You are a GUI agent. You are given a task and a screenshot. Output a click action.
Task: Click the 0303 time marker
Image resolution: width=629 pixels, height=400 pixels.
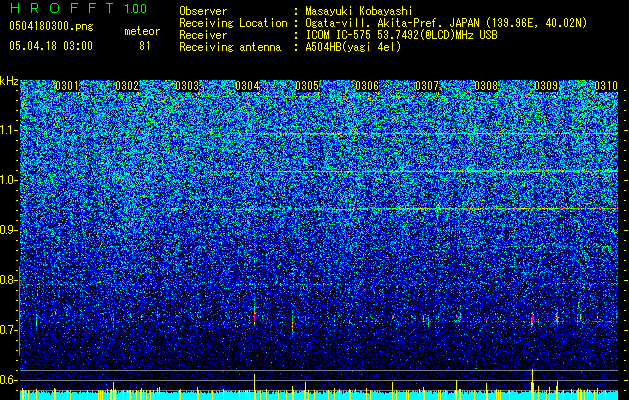pos(187,86)
